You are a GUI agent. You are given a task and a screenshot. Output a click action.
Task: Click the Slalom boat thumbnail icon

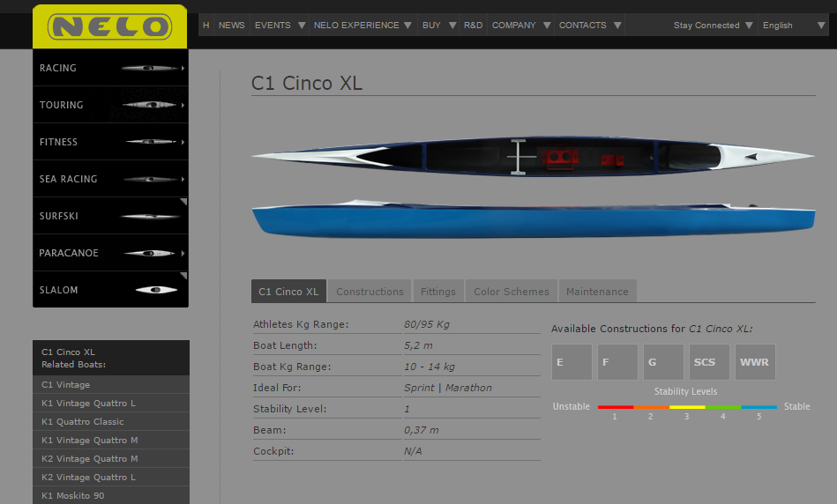point(156,290)
